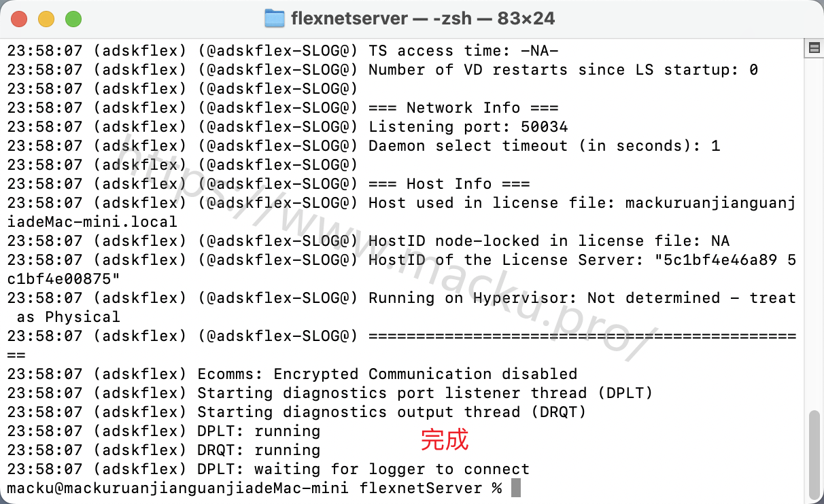Click the Network Info heading line
824x504 pixels.
pyautogui.click(x=464, y=108)
